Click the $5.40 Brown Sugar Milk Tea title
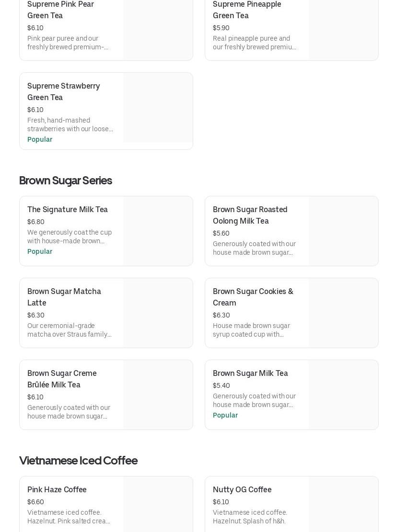 pyautogui.click(x=250, y=373)
